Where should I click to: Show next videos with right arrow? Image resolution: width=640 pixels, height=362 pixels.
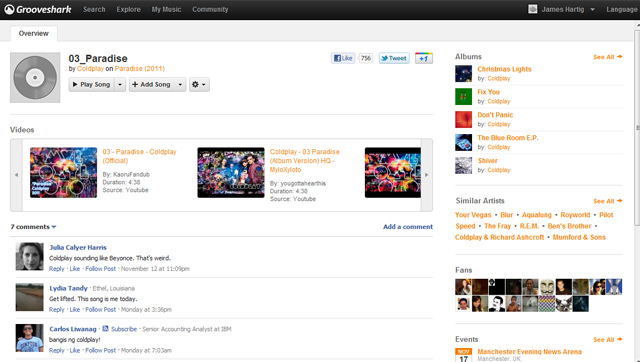coord(427,175)
